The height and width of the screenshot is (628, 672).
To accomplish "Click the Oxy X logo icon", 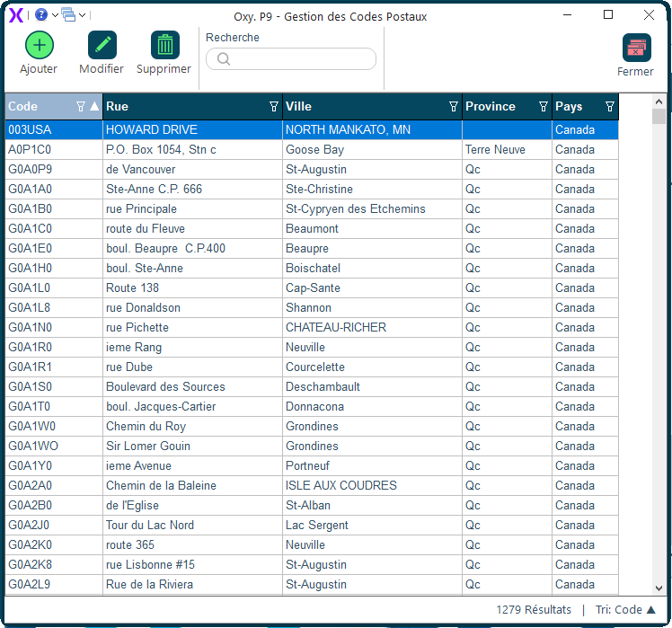I will (x=16, y=15).
